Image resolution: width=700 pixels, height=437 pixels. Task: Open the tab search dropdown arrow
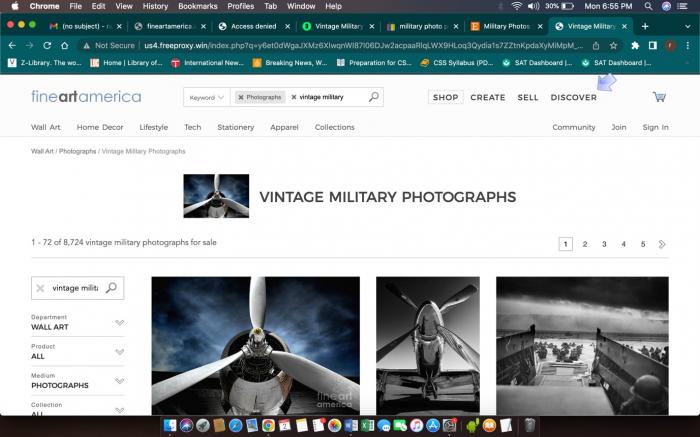coord(688,26)
